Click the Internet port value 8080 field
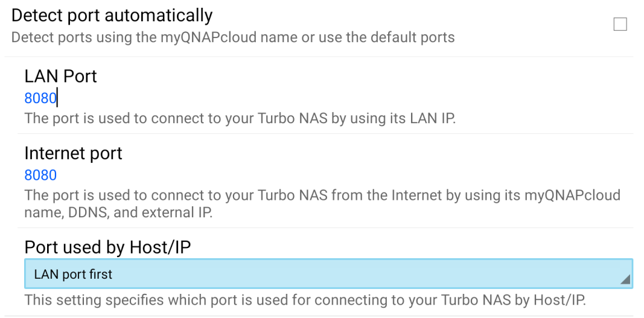644x318 pixels. click(x=40, y=175)
